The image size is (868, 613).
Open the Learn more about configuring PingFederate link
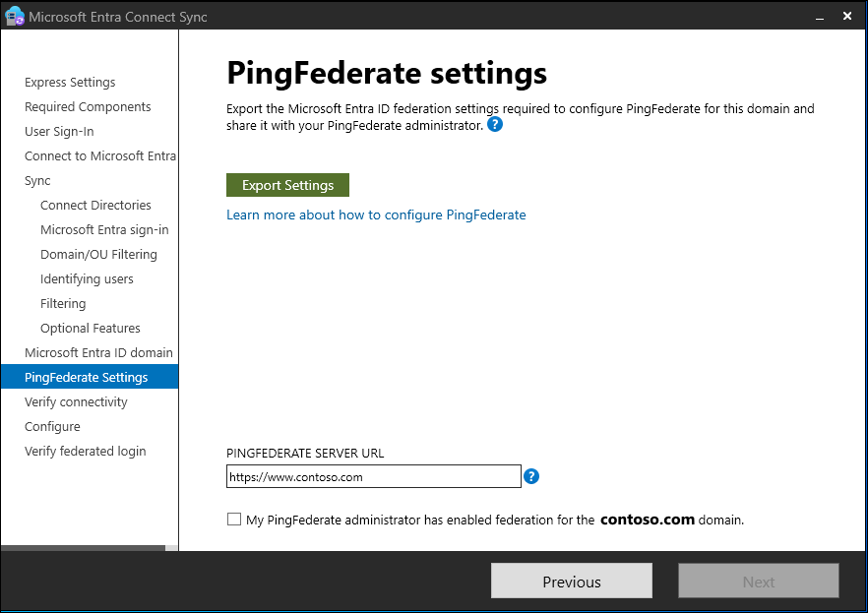tap(376, 215)
